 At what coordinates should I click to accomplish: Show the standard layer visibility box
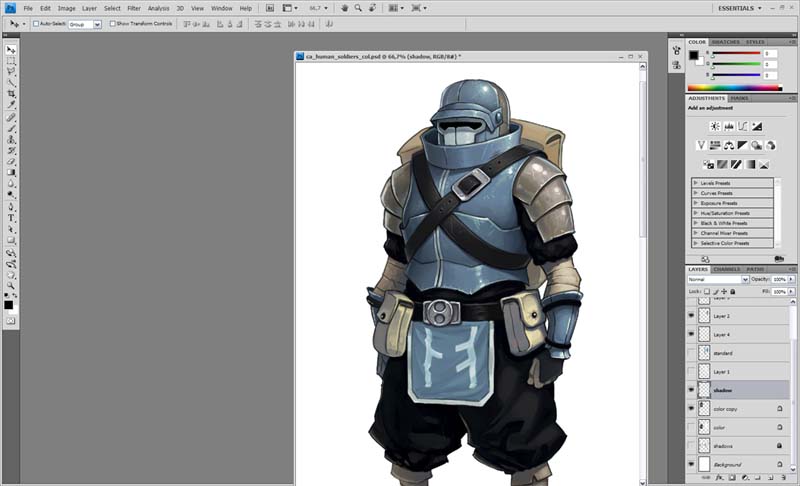click(x=691, y=353)
